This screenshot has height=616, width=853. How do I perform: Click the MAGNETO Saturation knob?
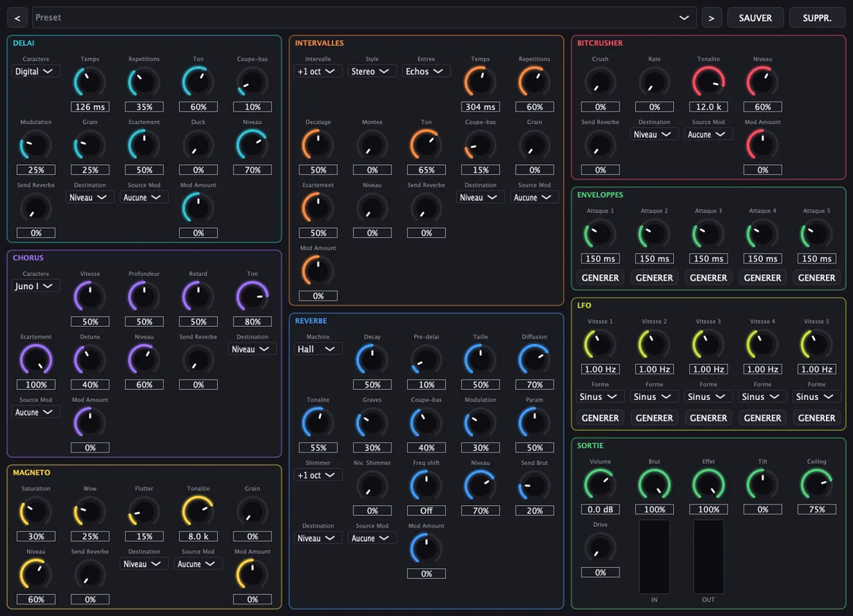click(x=36, y=511)
